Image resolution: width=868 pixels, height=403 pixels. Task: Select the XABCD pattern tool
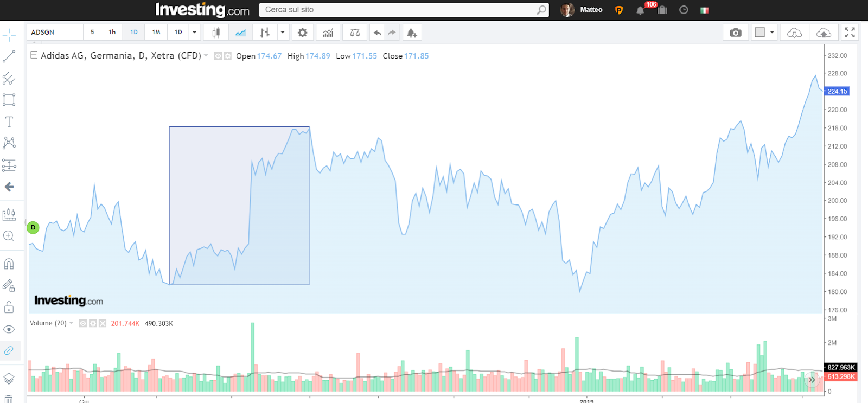[x=9, y=143]
